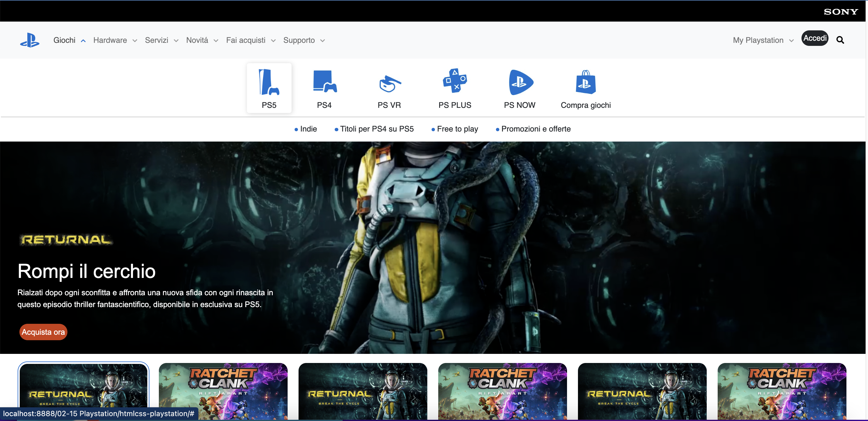
Task: Expand the Novitá dropdown chevron
Action: tap(216, 41)
